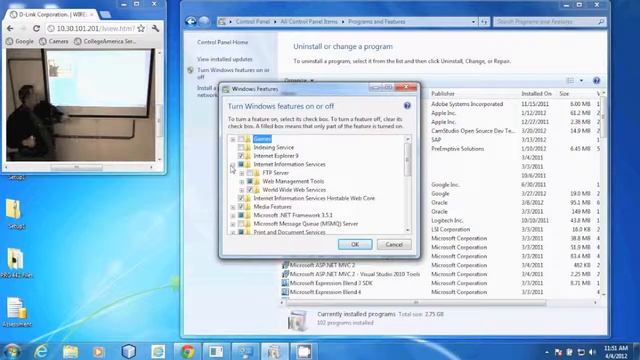Open the view options dropdown arrow

click(581, 80)
